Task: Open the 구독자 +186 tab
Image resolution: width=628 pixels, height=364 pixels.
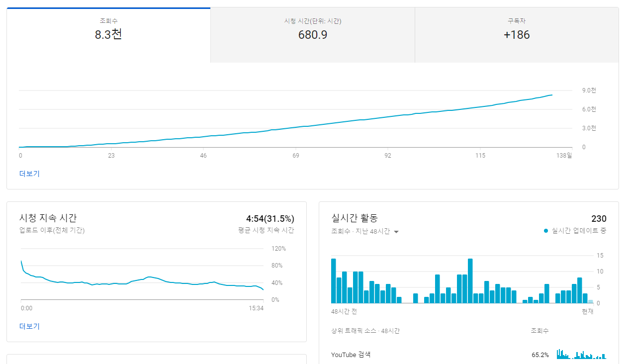Action: click(517, 35)
